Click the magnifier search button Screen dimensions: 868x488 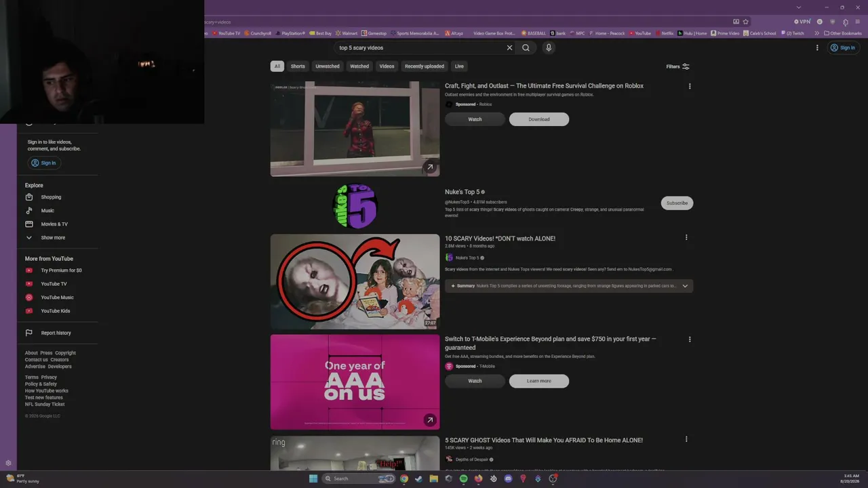click(526, 47)
